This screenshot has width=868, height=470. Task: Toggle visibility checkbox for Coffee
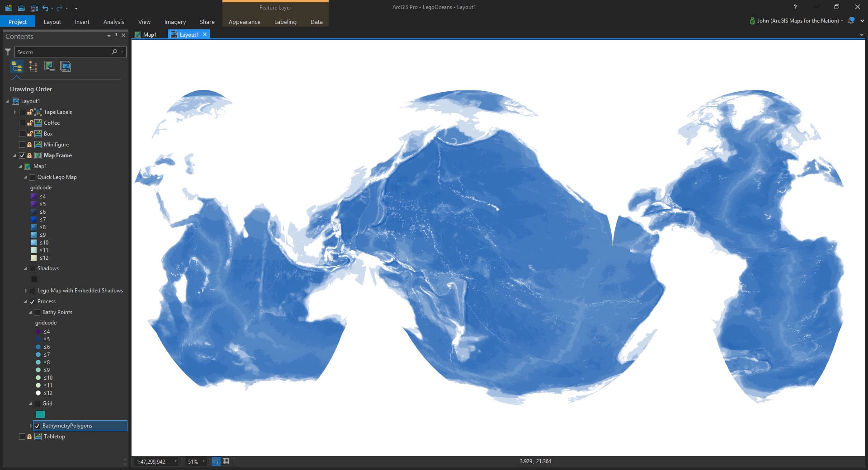pos(22,123)
